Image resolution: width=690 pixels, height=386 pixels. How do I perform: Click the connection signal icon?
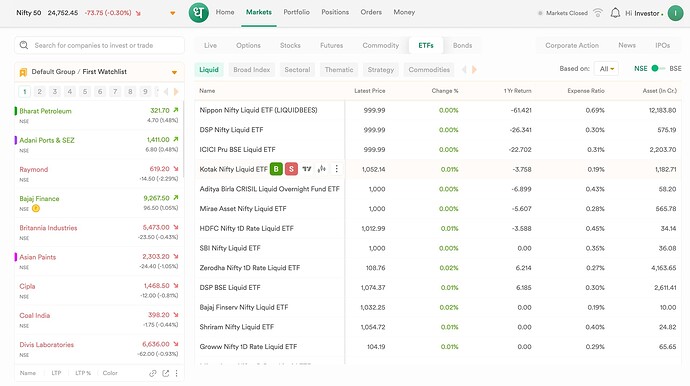(x=598, y=13)
